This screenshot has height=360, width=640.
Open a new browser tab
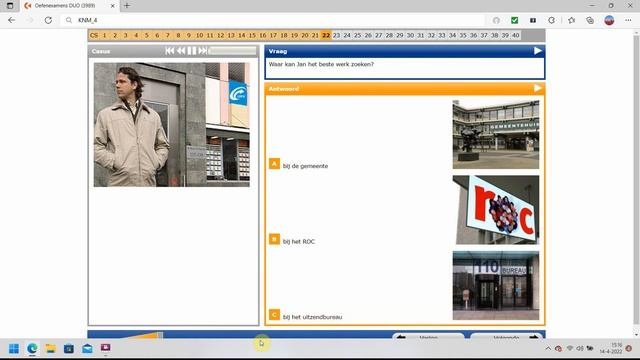pyautogui.click(x=127, y=6)
